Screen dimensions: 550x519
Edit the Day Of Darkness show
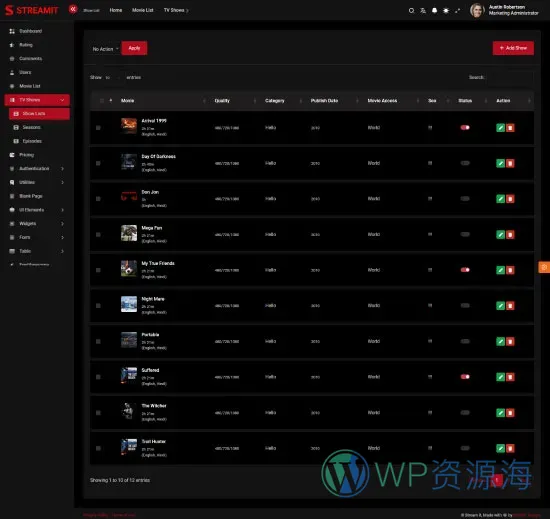tap(501, 163)
